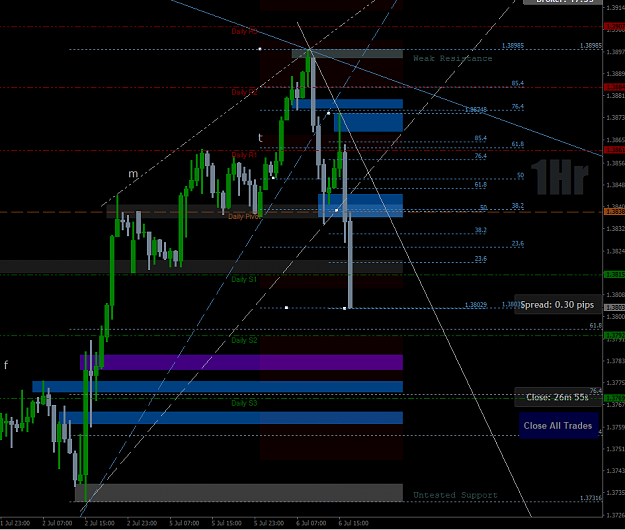Select the Spread: 0.30 pips label
This screenshot has width=625, height=530.
[557, 305]
